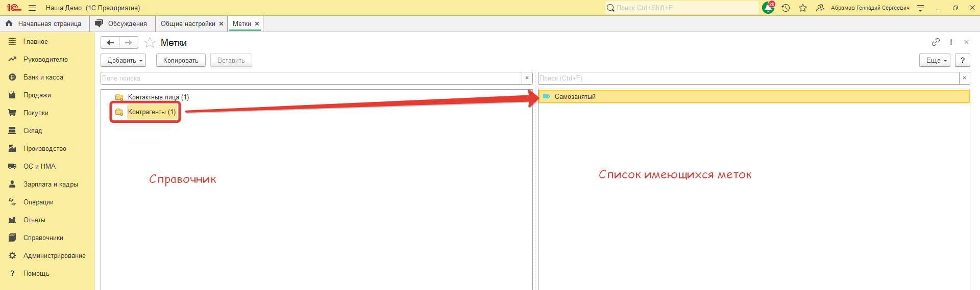Open the Еще dropdown menu
This screenshot has height=290, width=980.
point(935,60)
